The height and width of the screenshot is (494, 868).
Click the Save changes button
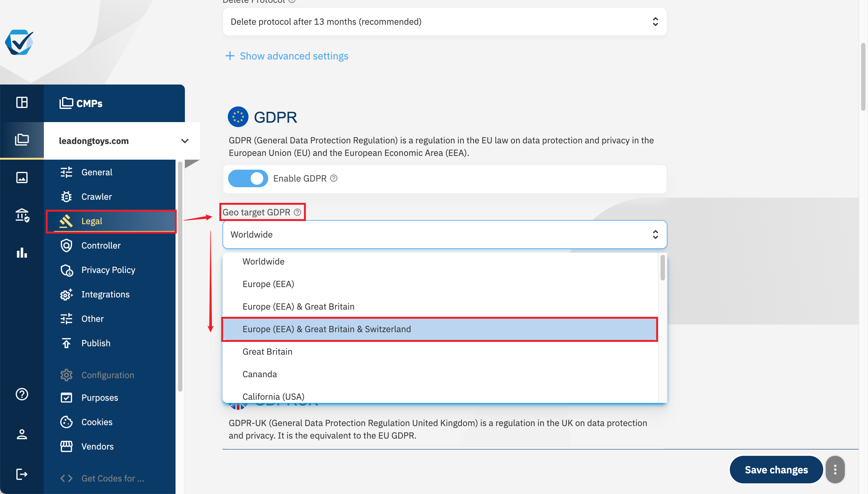click(x=776, y=470)
